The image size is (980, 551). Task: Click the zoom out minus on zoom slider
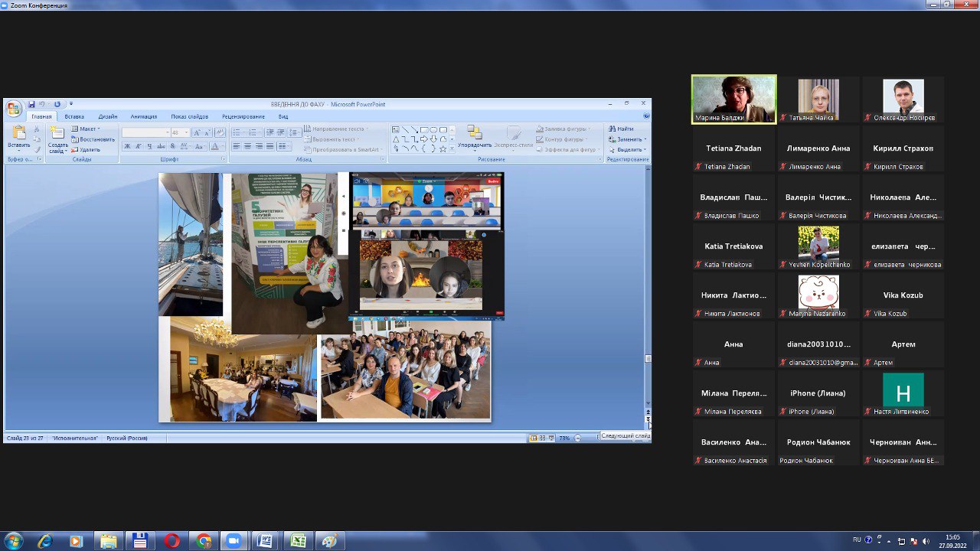[578, 438]
